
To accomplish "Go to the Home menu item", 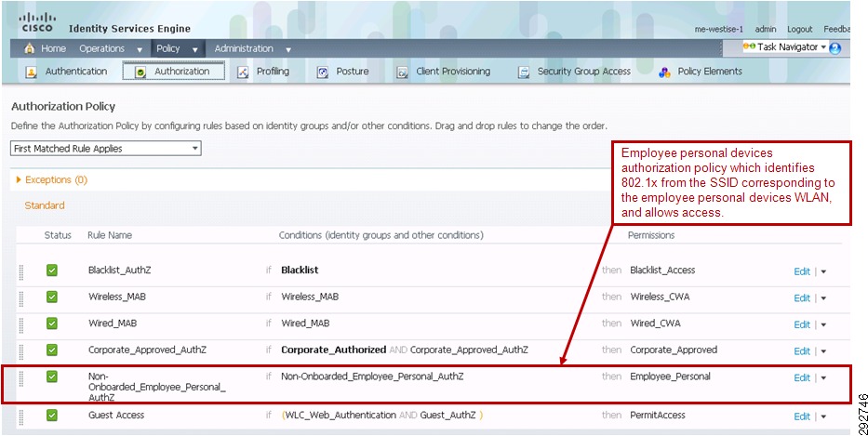I will (53, 48).
